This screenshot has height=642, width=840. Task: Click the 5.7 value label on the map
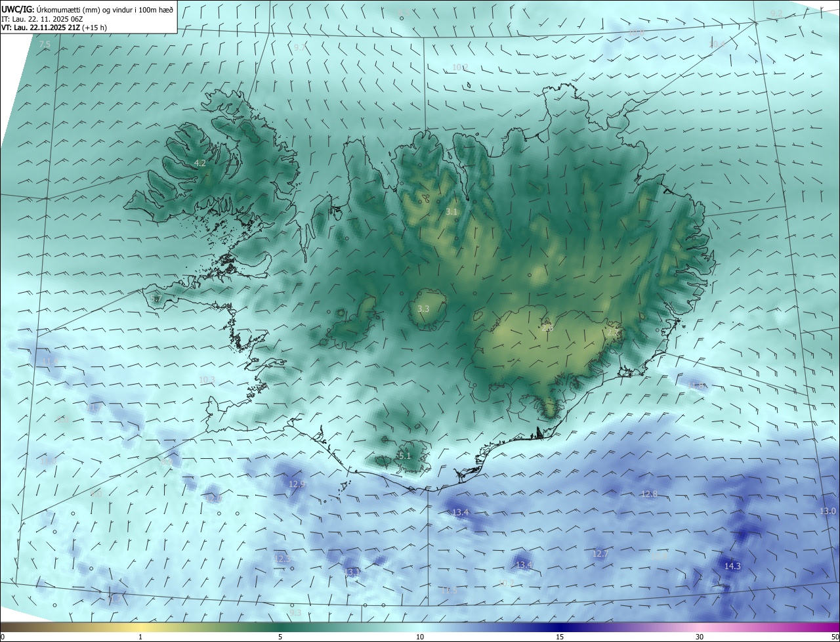click(x=156, y=299)
